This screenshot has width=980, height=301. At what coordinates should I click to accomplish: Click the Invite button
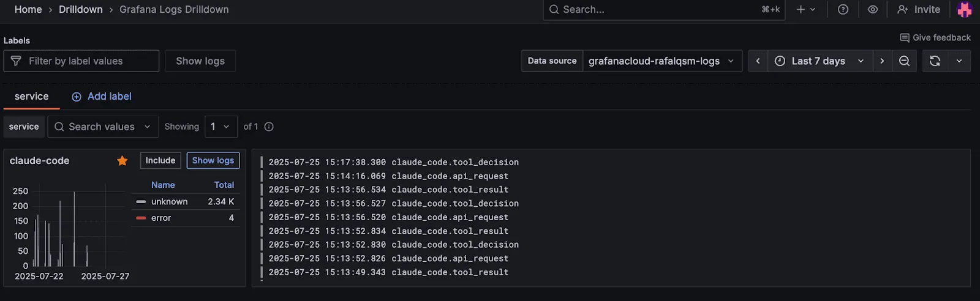(919, 9)
